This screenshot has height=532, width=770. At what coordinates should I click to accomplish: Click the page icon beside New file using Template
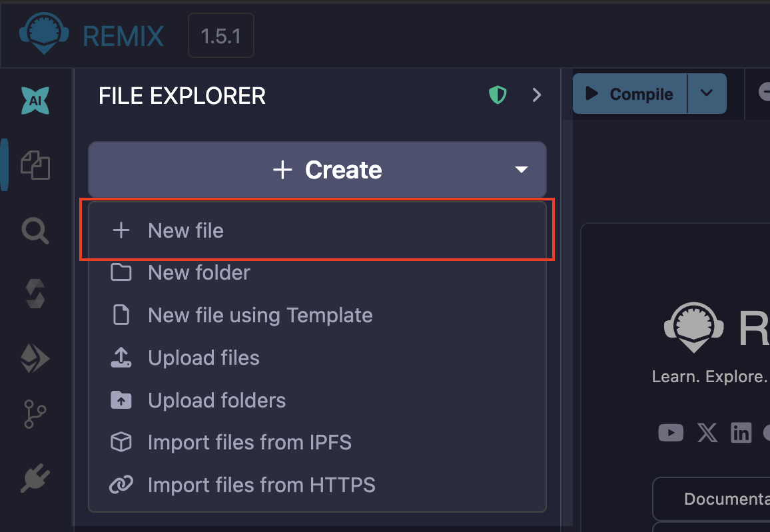(121, 314)
